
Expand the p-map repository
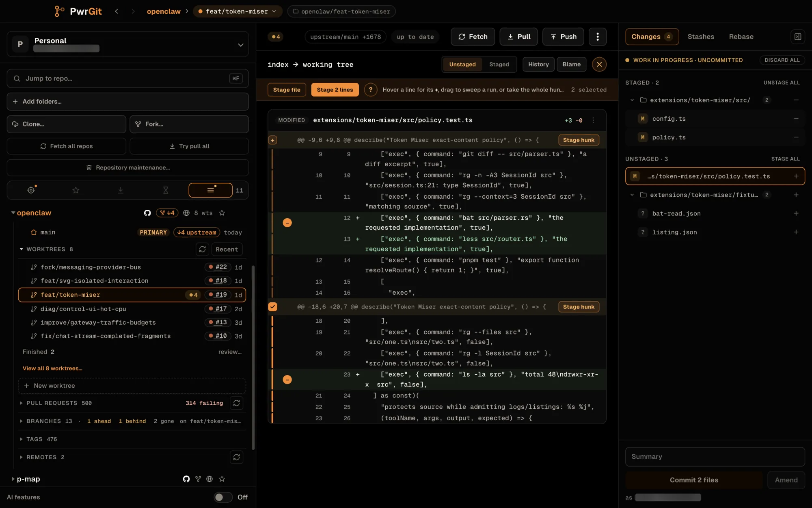coord(13,479)
